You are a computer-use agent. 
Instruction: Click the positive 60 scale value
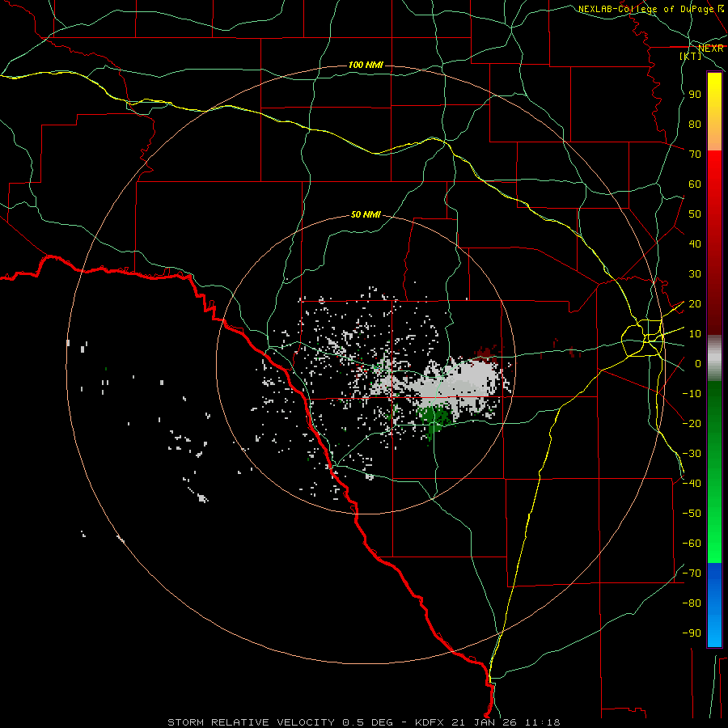tap(695, 184)
